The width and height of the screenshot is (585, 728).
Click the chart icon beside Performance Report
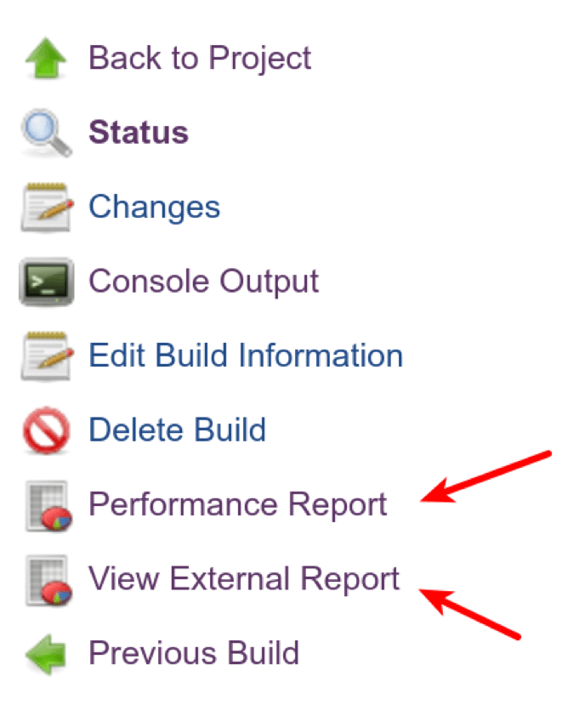[x=47, y=505]
